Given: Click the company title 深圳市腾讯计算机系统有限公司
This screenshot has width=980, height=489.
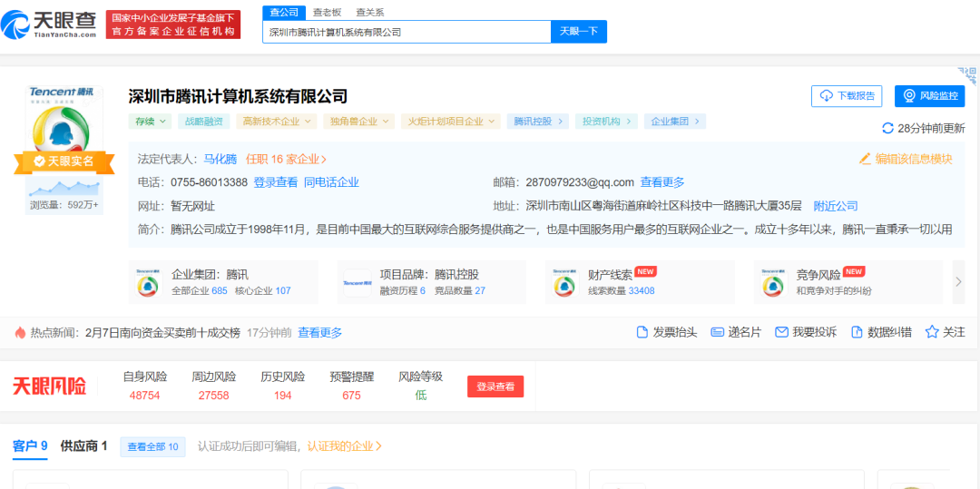Looking at the screenshot, I should click(238, 96).
